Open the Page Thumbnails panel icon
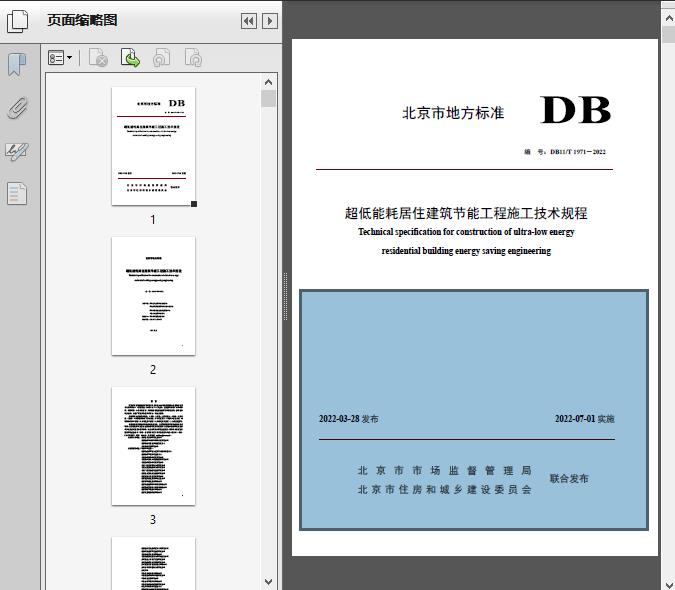 click(x=18, y=21)
